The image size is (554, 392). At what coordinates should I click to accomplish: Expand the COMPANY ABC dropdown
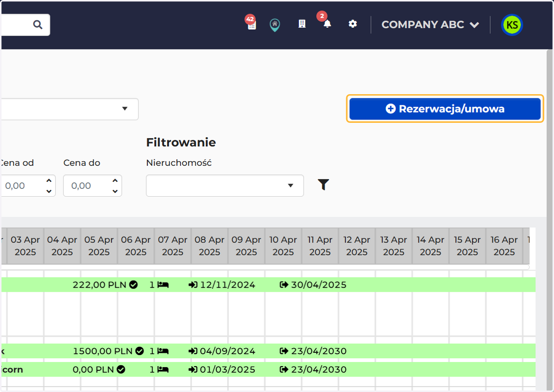point(430,25)
